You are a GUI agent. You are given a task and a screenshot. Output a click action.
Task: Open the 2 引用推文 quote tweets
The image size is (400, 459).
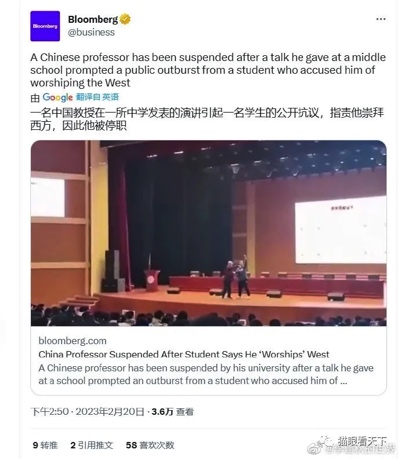point(92,445)
